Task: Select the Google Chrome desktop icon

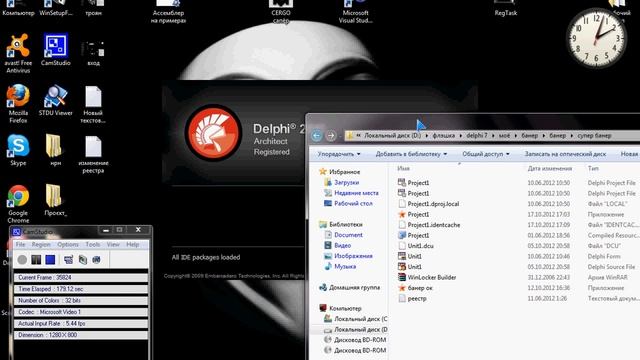Action: pos(18,204)
